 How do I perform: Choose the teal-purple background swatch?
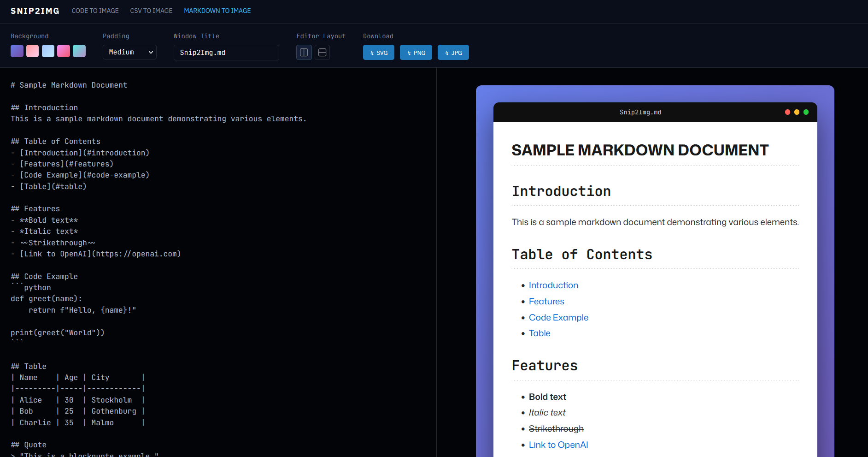[x=79, y=51]
